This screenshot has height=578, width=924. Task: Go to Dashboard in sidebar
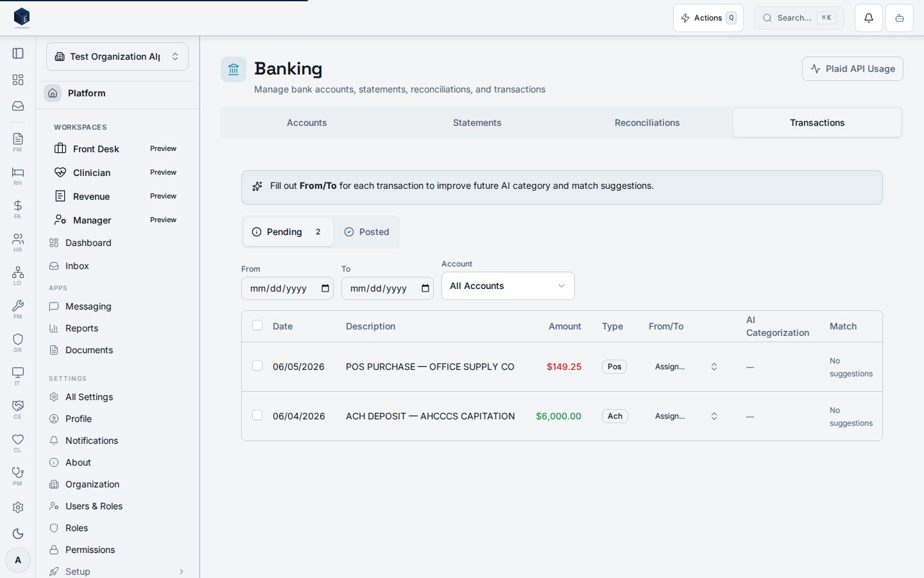[x=117, y=243]
